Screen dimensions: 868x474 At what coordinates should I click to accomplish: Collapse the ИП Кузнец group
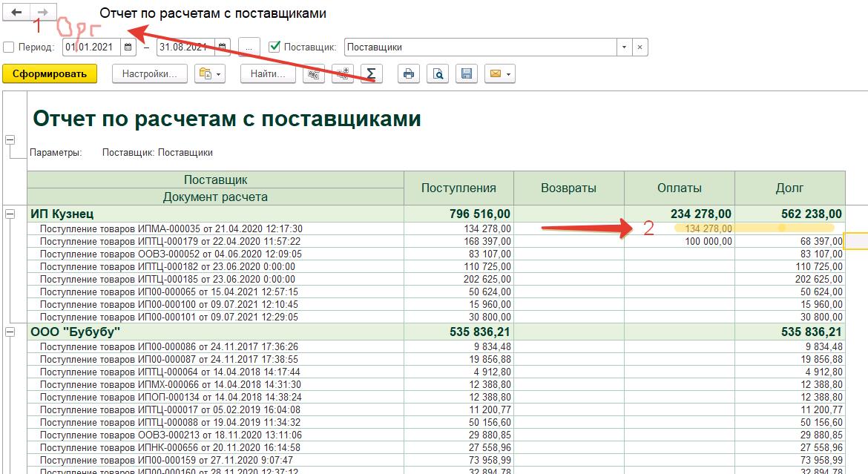[x=10, y=214]
